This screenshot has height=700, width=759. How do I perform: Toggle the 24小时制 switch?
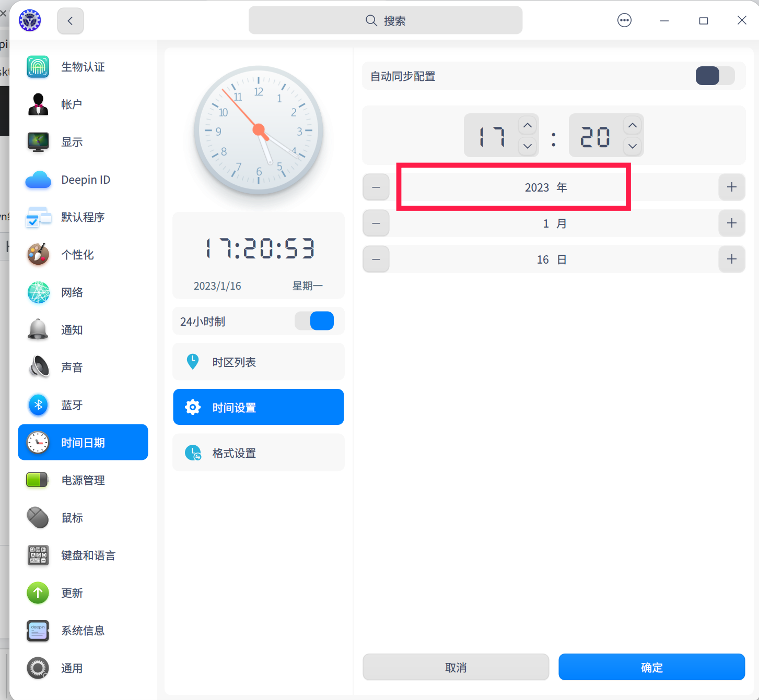pyautogui.click(x=314, y=321)
